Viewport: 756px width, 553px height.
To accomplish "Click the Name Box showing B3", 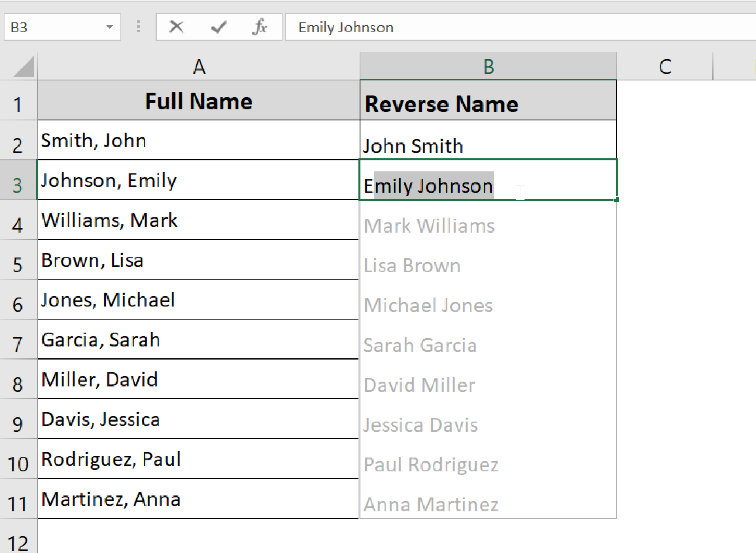I will point(55,27).
